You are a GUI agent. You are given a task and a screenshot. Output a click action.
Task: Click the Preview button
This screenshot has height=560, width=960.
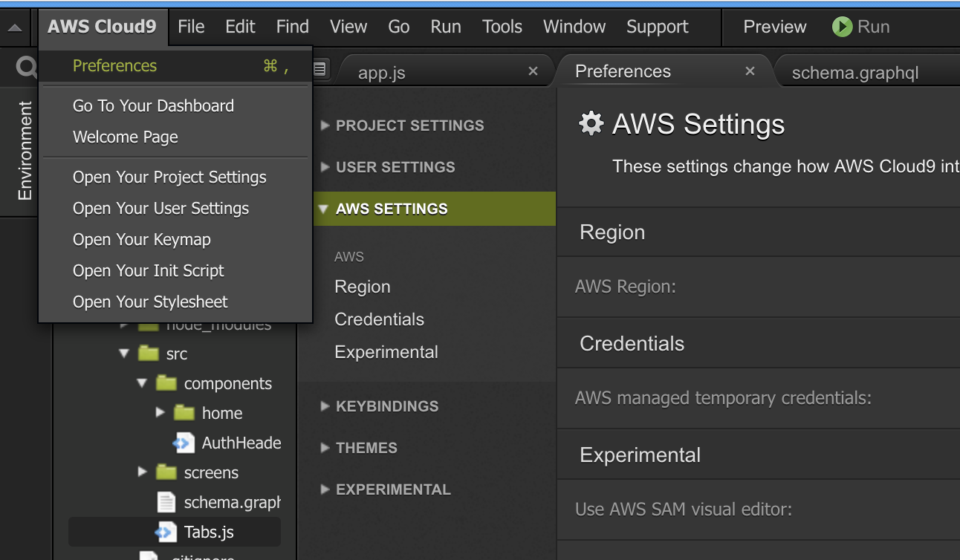pos(774,27)
